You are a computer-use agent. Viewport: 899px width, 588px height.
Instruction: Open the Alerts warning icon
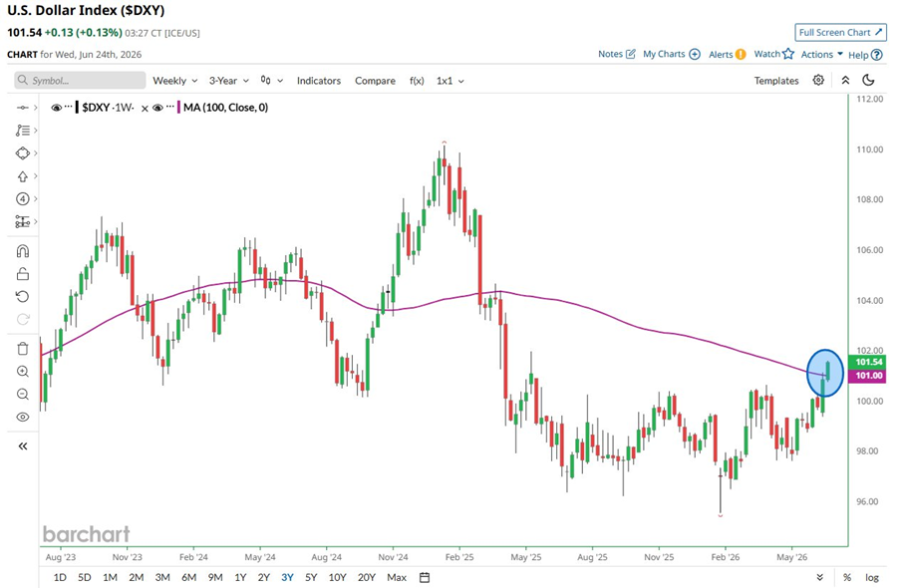(741, 54)
